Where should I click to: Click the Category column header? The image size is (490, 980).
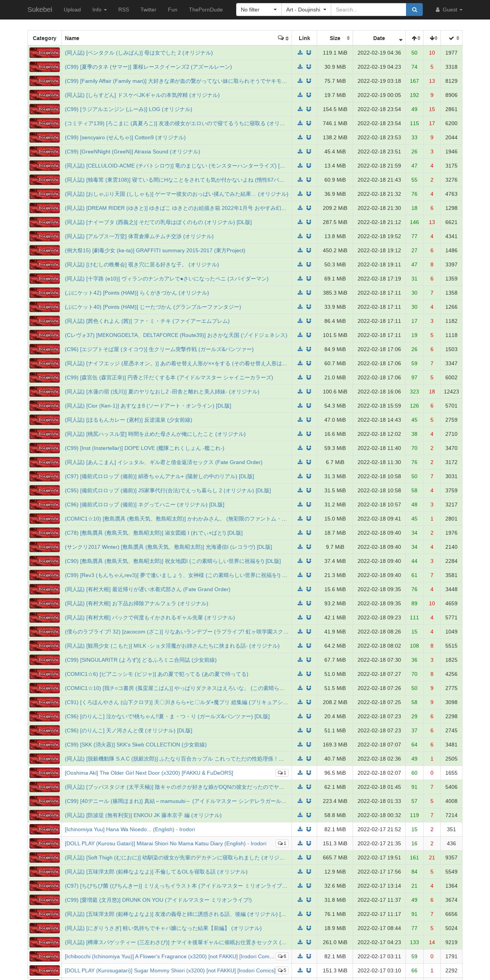click(x=45, y=38)
